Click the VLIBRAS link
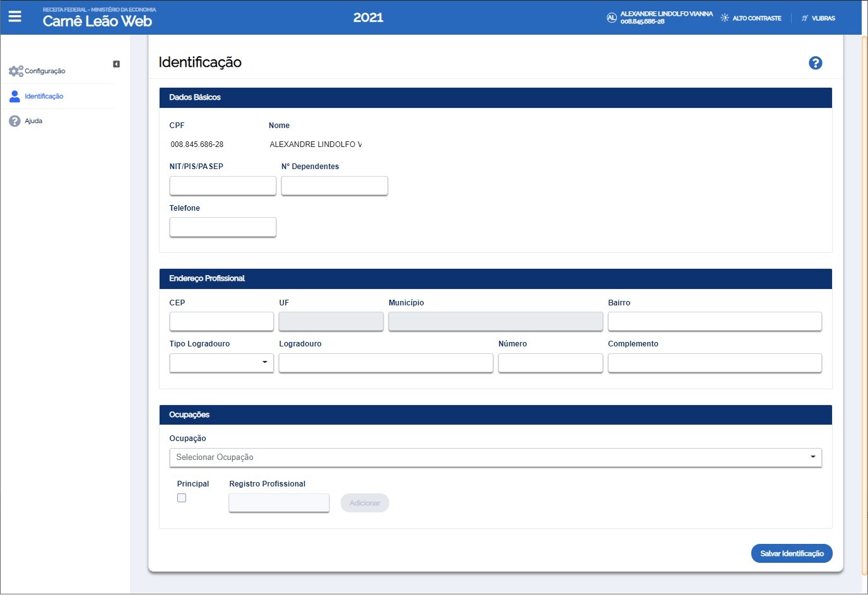Screen dimensions: 868x595 click(823, 18)
